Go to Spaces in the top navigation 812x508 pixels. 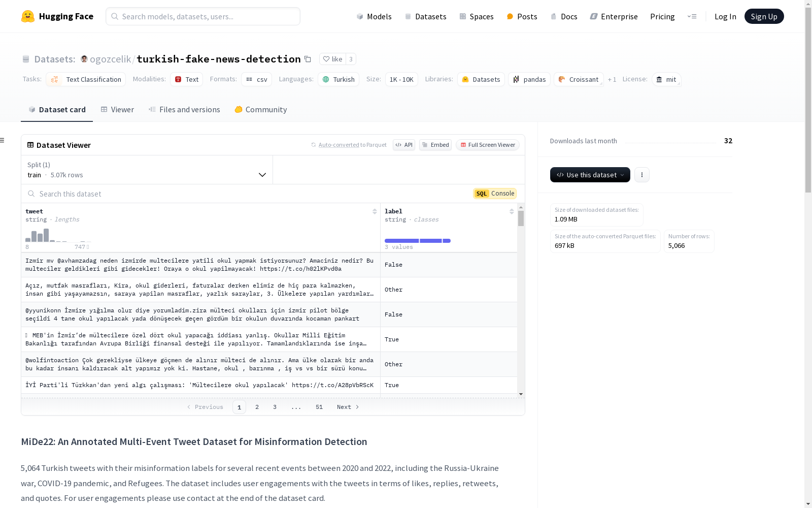click(x=477, y=16)
